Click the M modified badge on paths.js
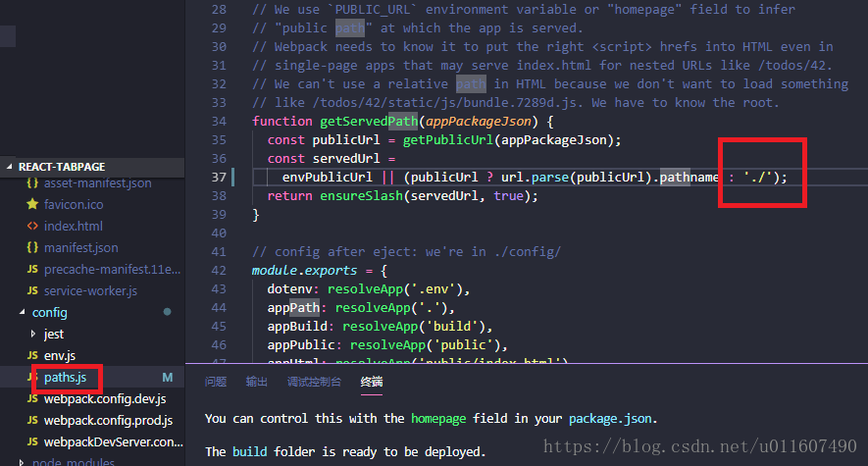The height and width of the screenshot is (466, 868). (167, 378)
